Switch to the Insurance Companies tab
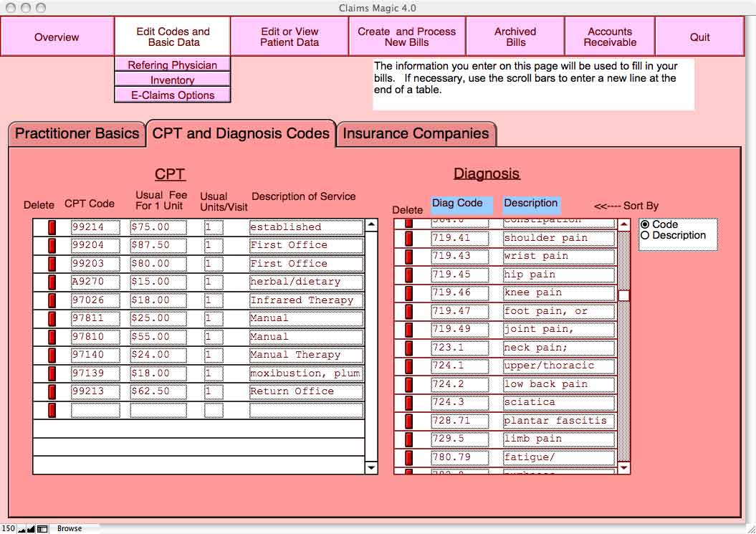 point(416,133)
